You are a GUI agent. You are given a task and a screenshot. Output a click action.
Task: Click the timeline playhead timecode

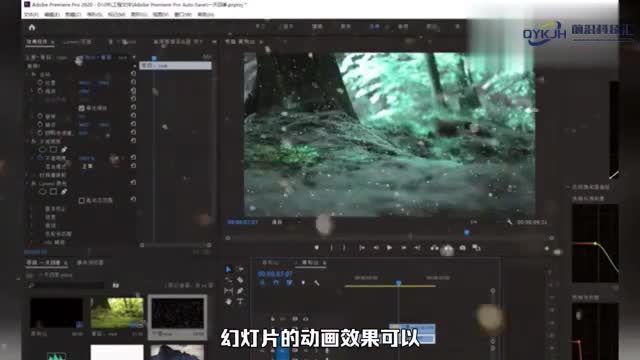click(275, 274)
